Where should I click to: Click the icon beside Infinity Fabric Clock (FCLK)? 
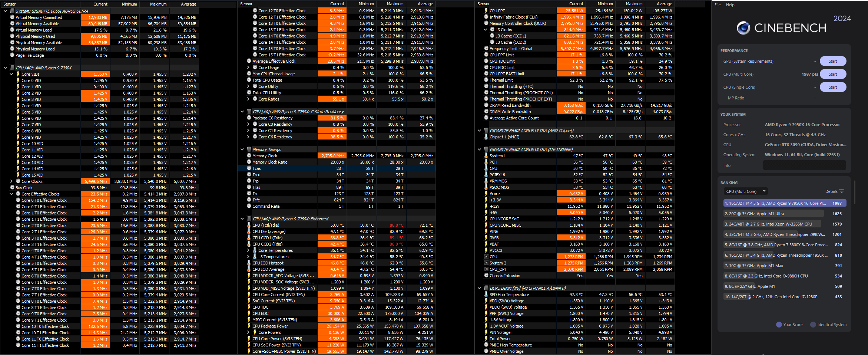tap(486, 17)
